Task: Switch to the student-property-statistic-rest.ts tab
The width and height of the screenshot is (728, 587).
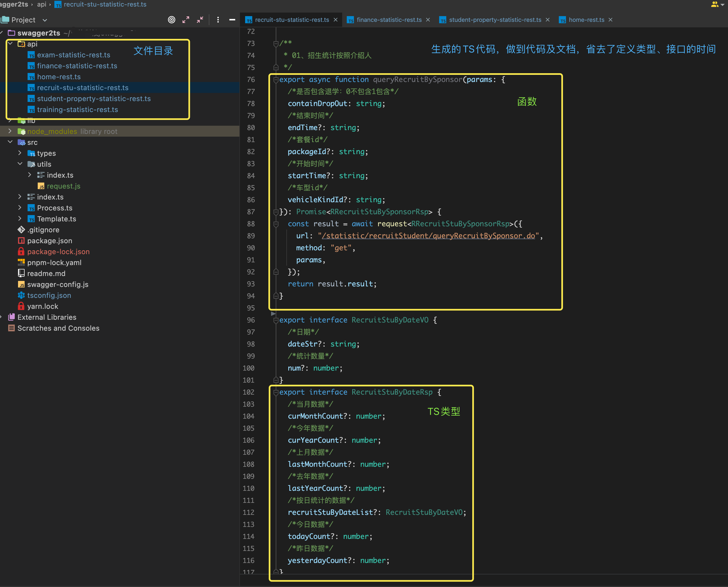Action: click(495, 20)
